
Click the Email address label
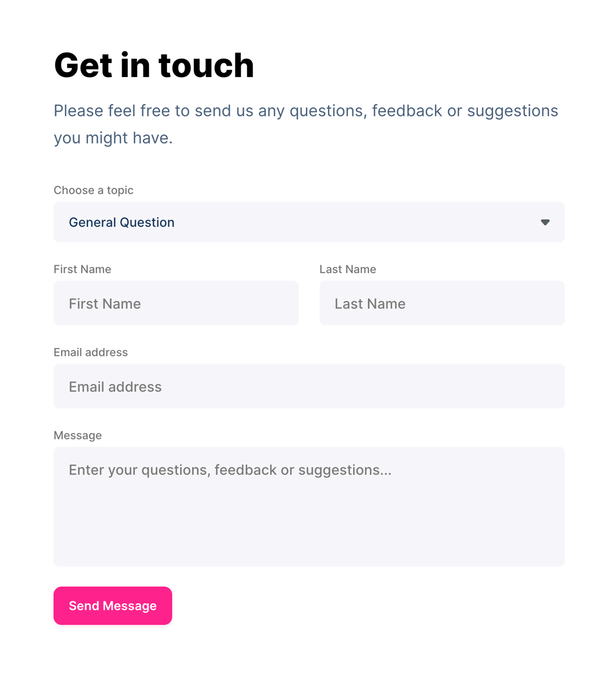[x=90, y=352]
